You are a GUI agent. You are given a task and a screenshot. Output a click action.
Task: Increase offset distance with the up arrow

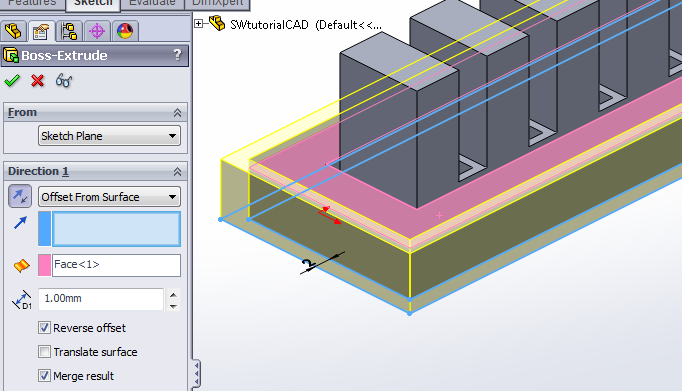click(x=173, y=295)
